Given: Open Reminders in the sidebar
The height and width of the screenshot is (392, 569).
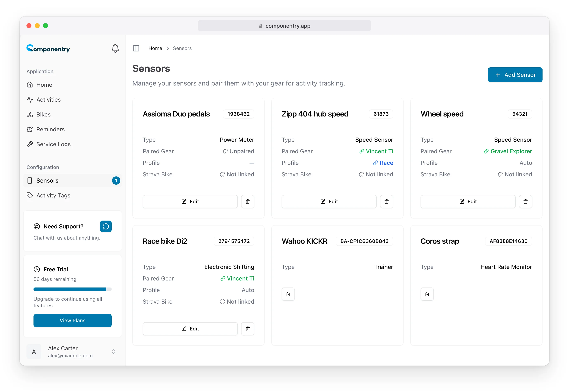Looking at the screenshot, I should (73, 129).
